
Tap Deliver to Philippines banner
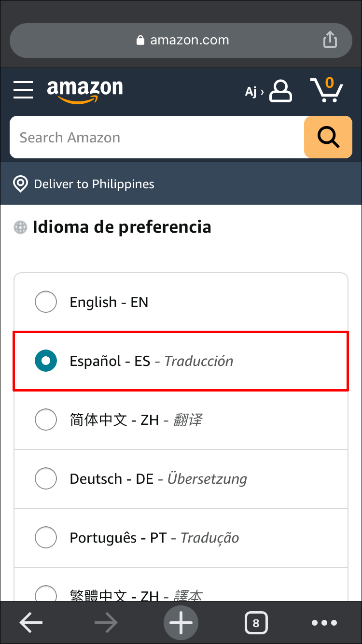(x=94, y=184)
